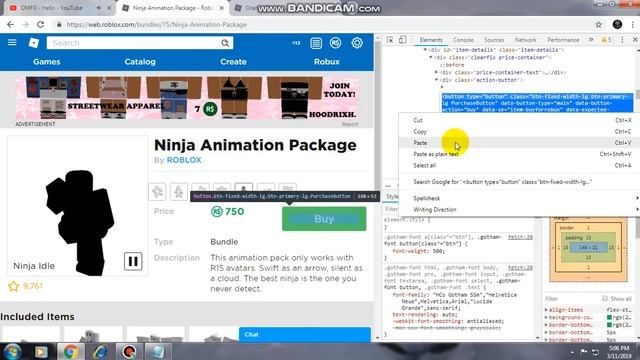The height and width of the screenshot is (360, 640).
Task: Open media player taskbar icon
Action: pos(41,351)
